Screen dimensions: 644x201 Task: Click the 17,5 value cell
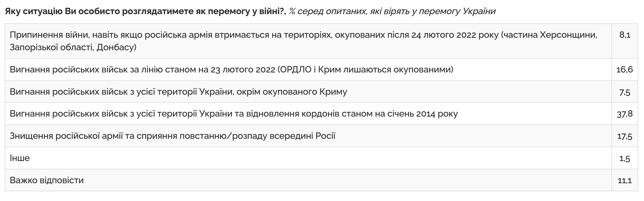click(x=625, y=136)
